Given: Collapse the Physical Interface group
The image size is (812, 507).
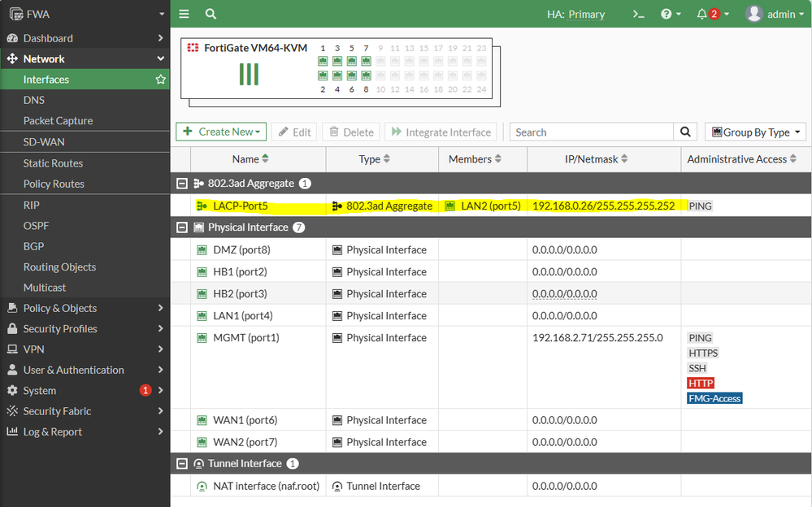Looking at the screenshot, I should point(180,227).
